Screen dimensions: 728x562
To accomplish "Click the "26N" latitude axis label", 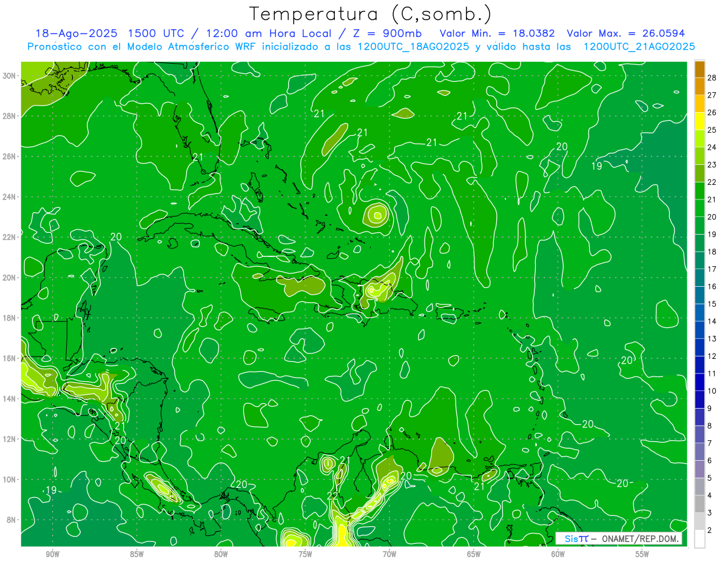I will (x=9, y=156).
